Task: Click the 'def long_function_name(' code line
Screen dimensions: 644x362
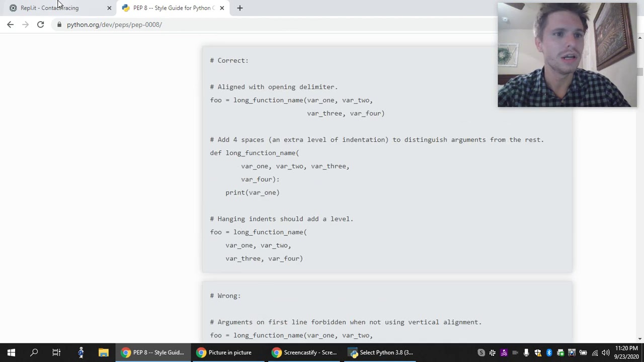Action: (x=255, y=153)
